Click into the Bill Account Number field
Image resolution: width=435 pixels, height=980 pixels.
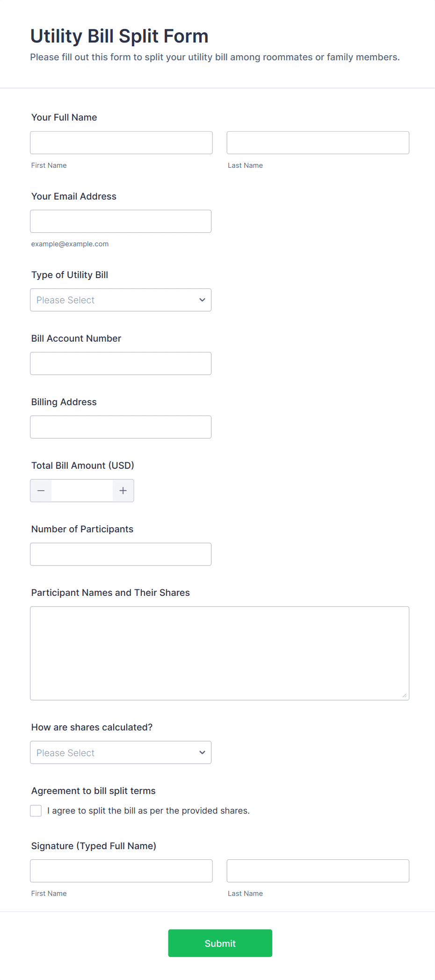click(x=121, y=364)
